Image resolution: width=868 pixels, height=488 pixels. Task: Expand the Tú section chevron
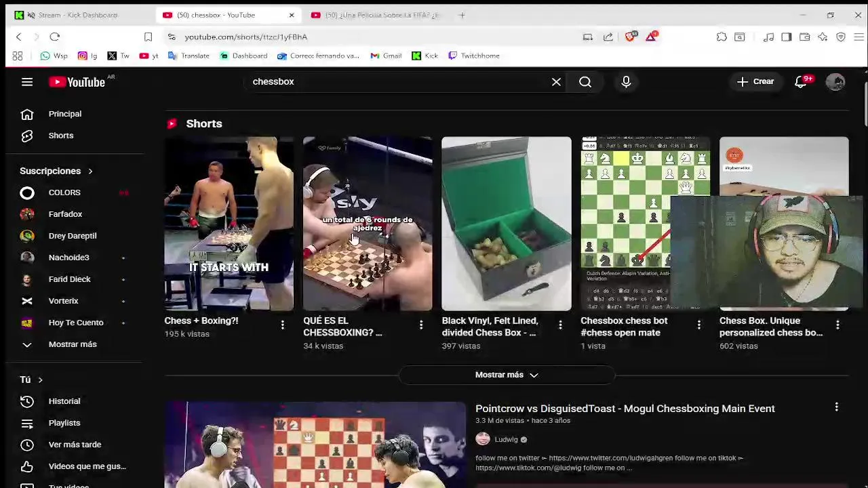coord(41,380)
